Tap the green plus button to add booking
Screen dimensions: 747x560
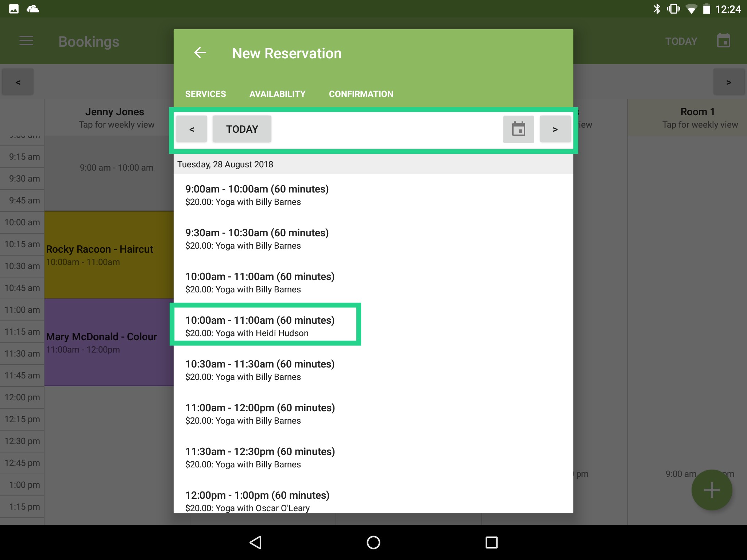click(x=712, y=490)
